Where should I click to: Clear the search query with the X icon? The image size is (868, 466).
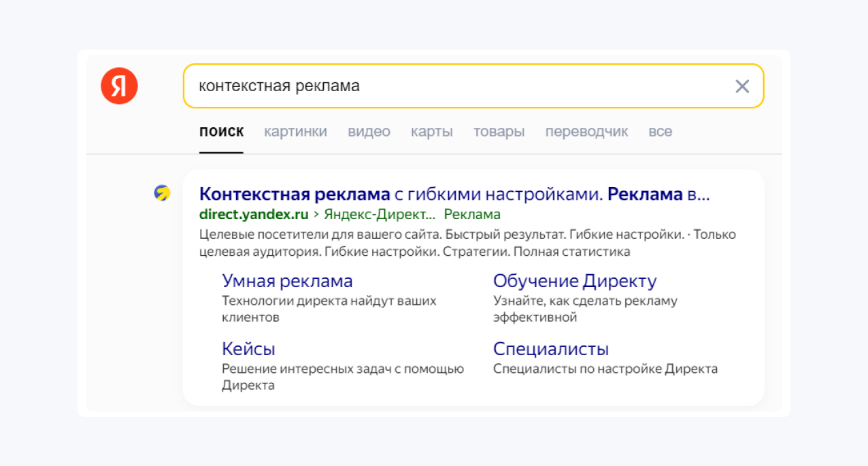pyautogui.click(x=742, y=86)
